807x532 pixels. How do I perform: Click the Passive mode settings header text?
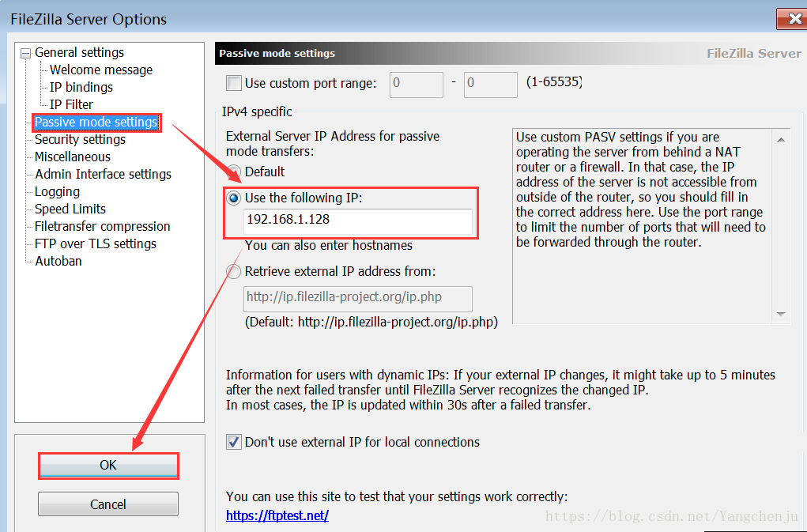click(277, 54)
